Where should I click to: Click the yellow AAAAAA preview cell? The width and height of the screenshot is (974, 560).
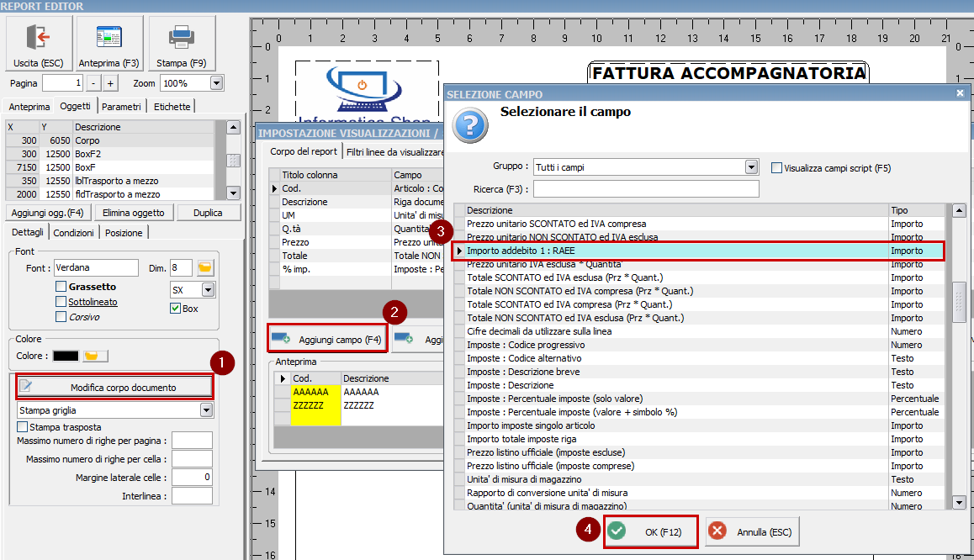(x=315, y=392)
